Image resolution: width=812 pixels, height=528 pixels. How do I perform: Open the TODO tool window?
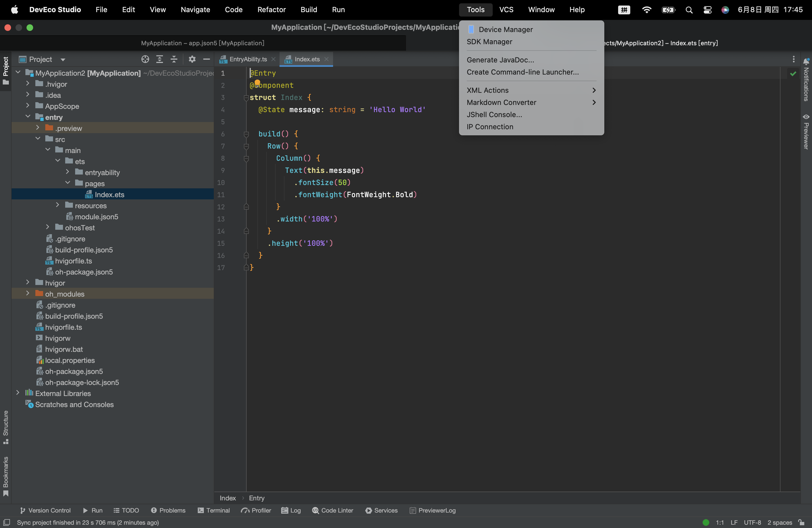(x=126, y=510)
